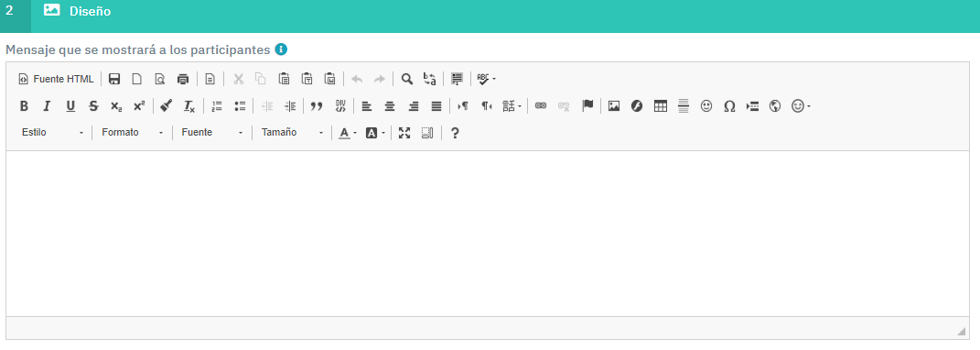This screenshot has width=980, height=350.
Task: Click the Copy Formatting brush icon
Action: coord(166,105)
